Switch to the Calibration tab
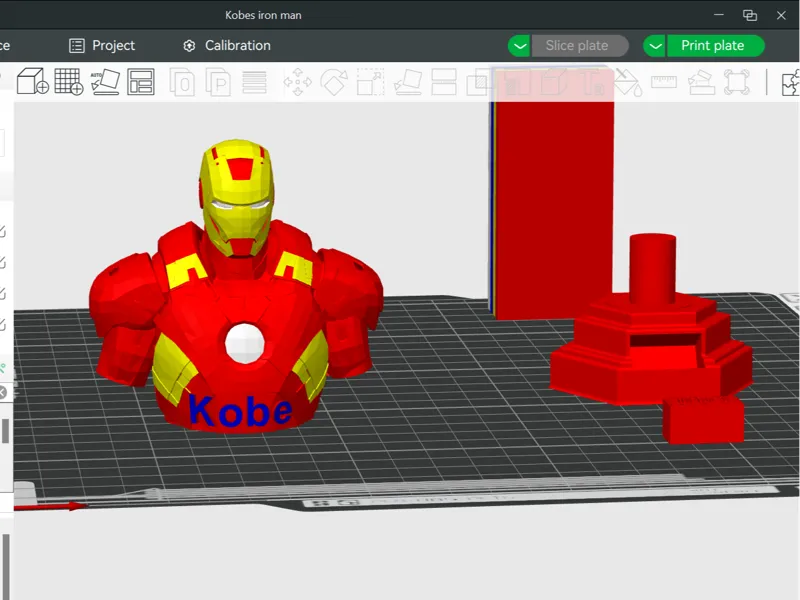800x600 pixels. 227,45
